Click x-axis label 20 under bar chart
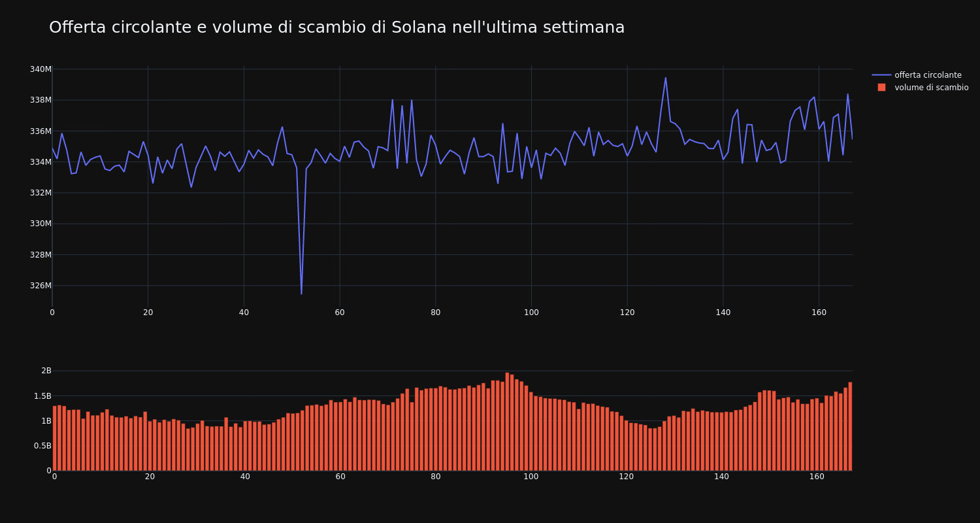This screenshot has height=523, width=980. pos(150,477)
